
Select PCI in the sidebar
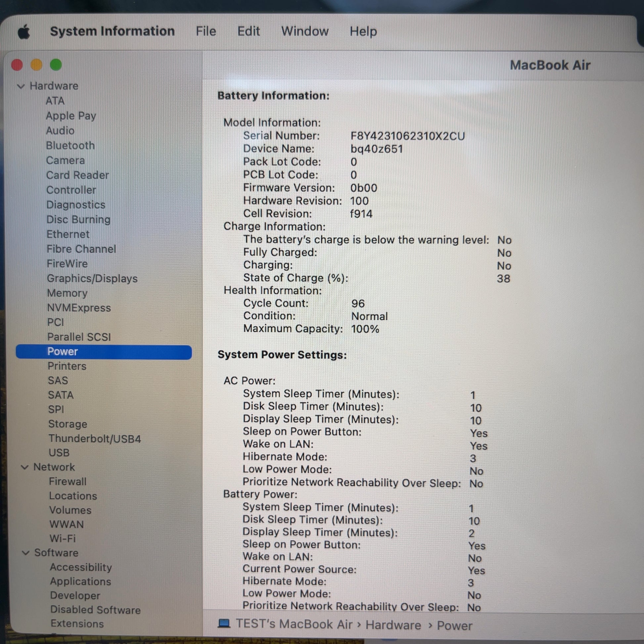pyautogui.click(x=55, y=322)
